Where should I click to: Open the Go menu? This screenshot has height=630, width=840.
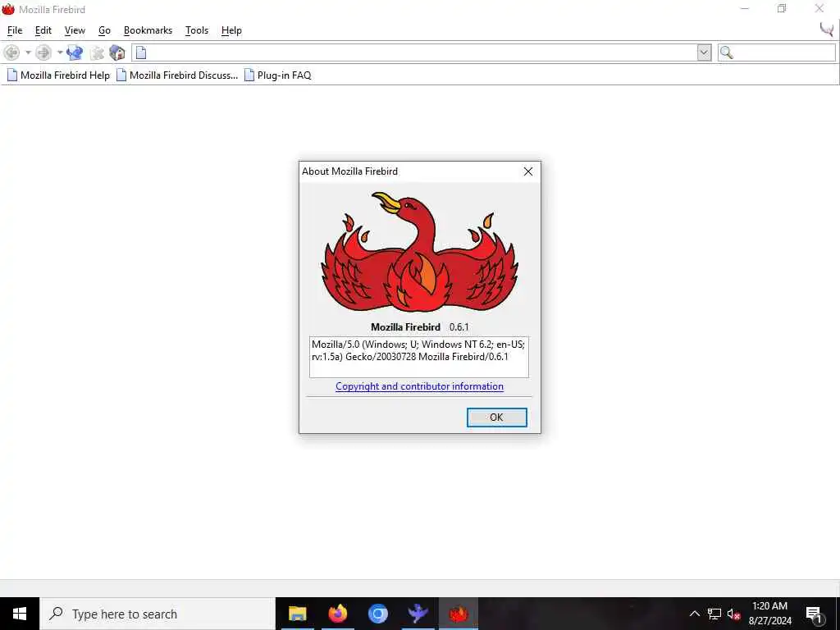tap(104, 30)
